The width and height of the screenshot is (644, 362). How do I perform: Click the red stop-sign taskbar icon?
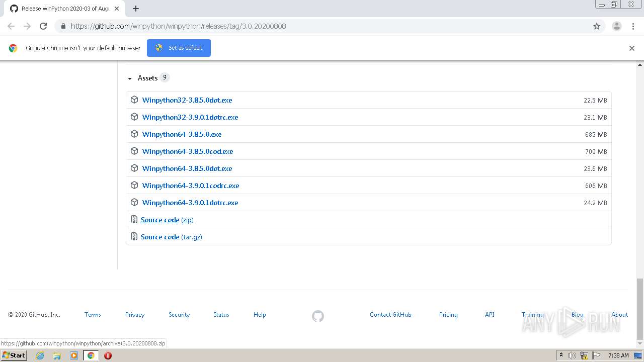click(x=108, y=355)
